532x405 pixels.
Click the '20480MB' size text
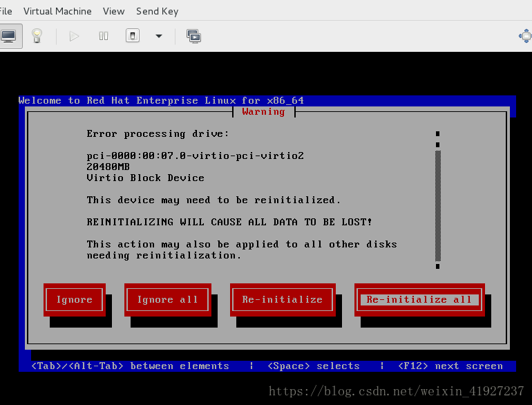pyautogui.click(x=108, y=167)
